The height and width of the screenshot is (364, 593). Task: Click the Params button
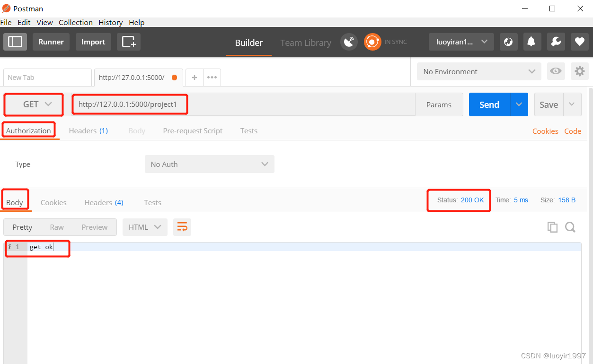439,104
